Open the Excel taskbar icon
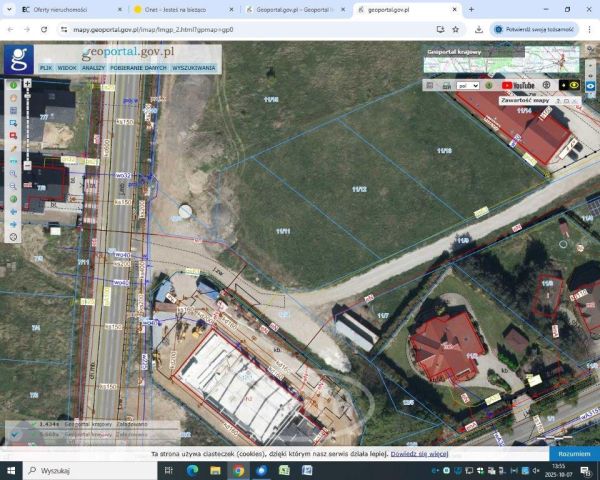The image size is (600, 480). click(x=284, y=470)
